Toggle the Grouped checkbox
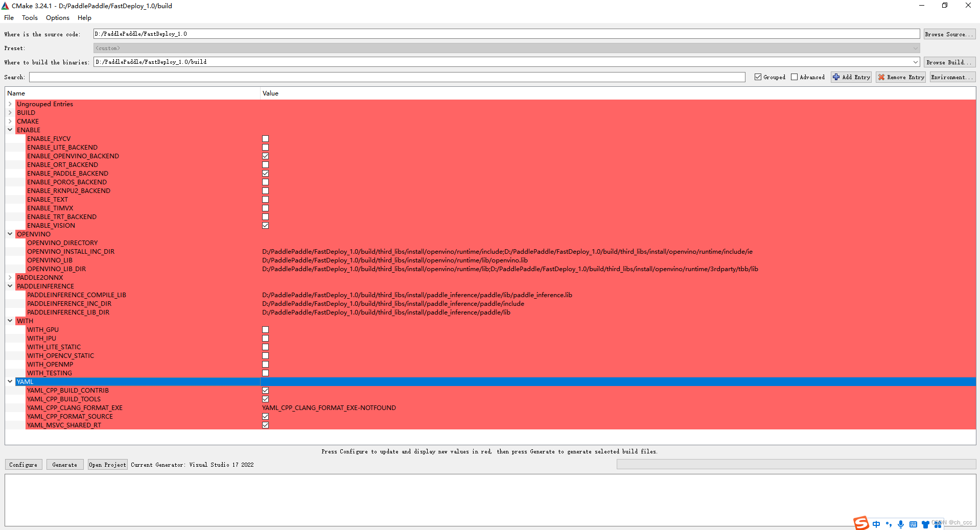The image size is (980, 530). coord(758,77)
